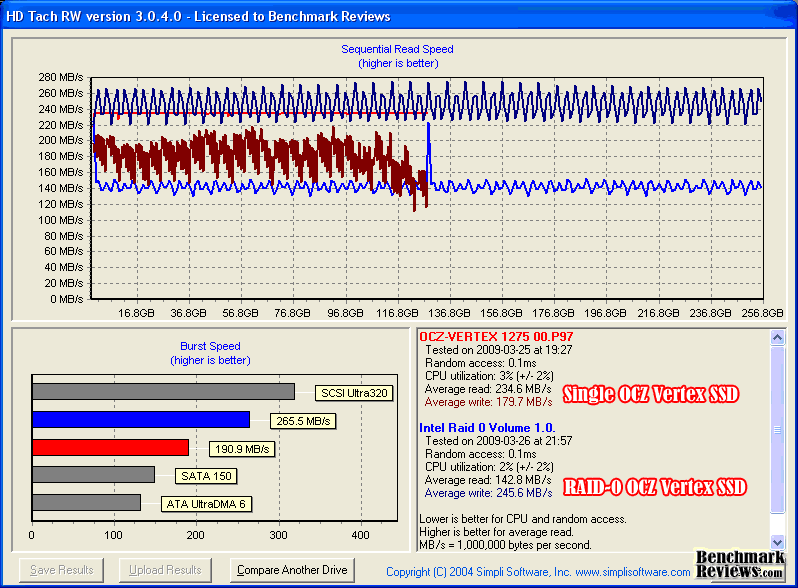Click the Upload Results button
The width and height of the screenshot is (798, 588).
(165, 570)
